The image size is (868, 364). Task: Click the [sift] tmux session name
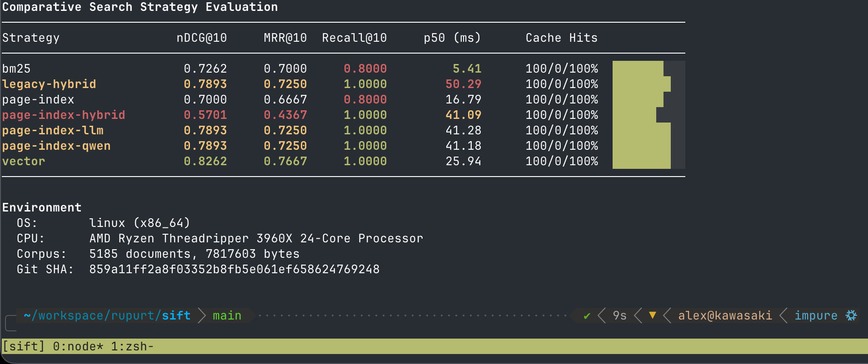24,346
